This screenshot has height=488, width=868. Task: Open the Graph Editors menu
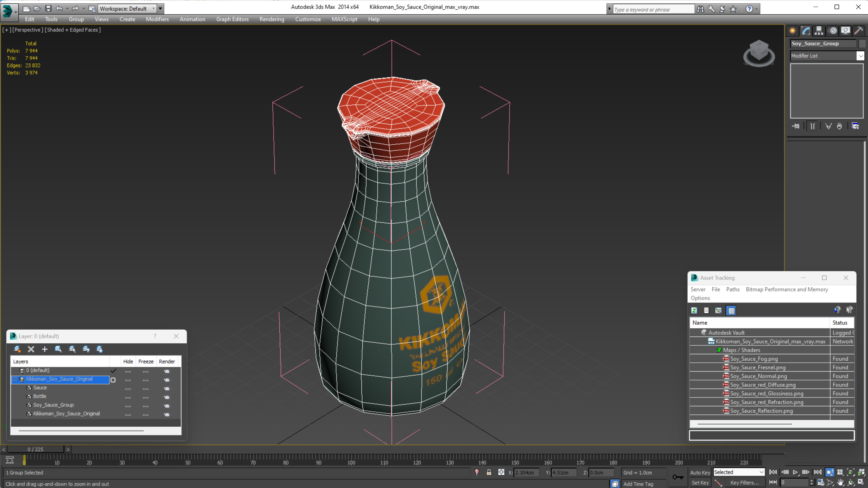point(232,19)
